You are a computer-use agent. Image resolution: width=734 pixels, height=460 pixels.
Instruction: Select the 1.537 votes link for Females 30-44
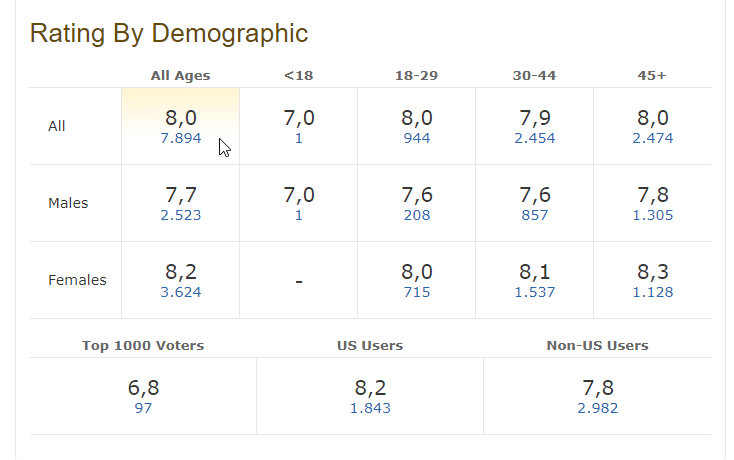535,292
